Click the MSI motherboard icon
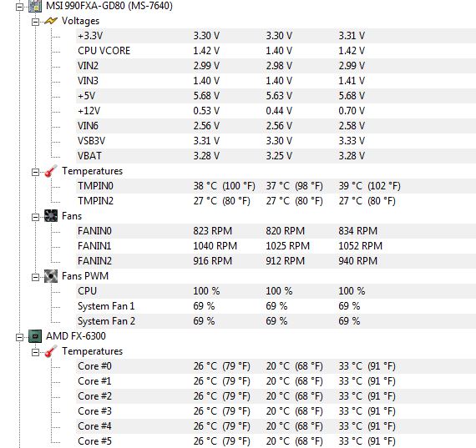 tap(35, 6)
